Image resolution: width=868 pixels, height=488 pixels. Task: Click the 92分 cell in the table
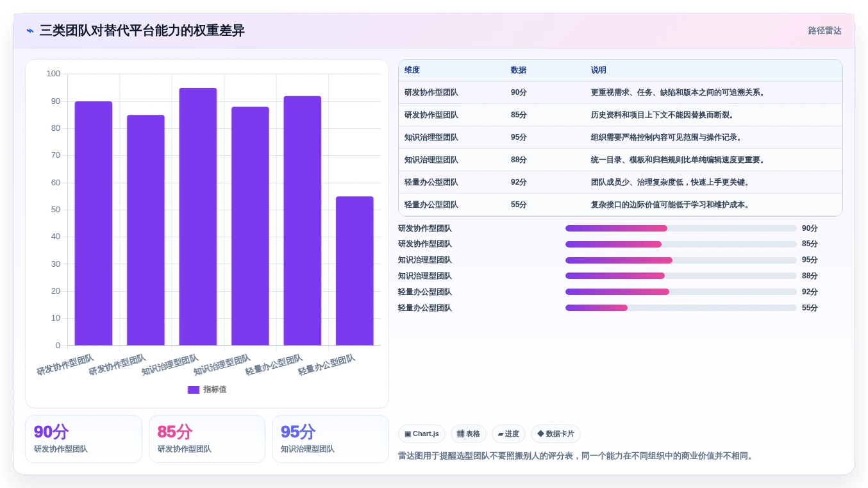[x=519, y=183]
